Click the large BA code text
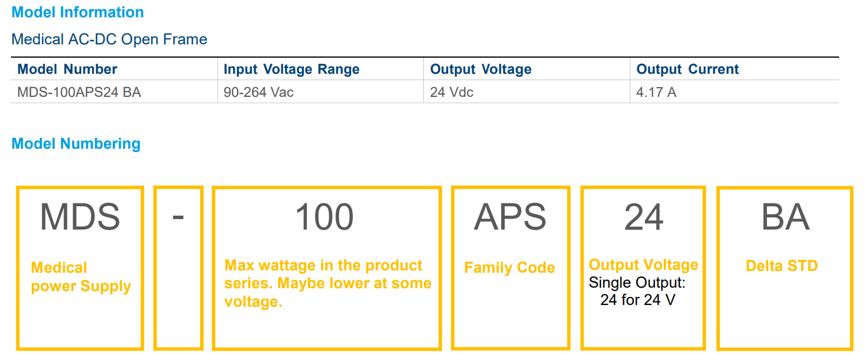 coord(785,217)
